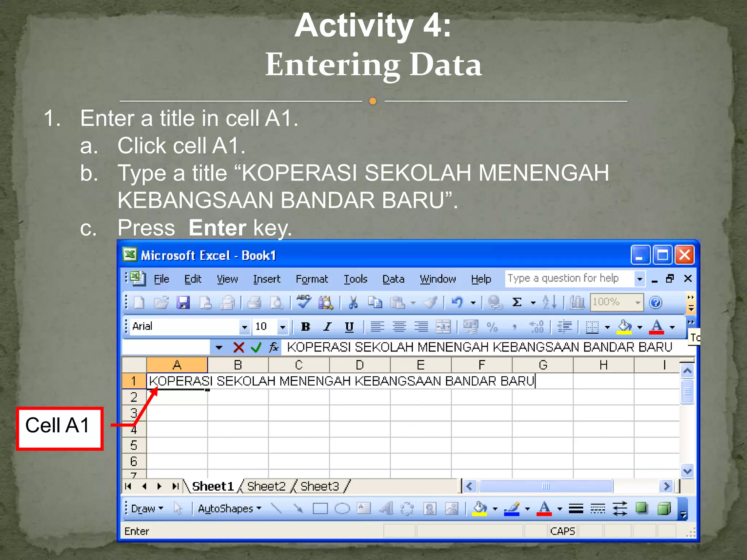The width and height of the screenshot is (747, 560).
Task: Open the Chart Wizard icon
Action: [577, 303]
